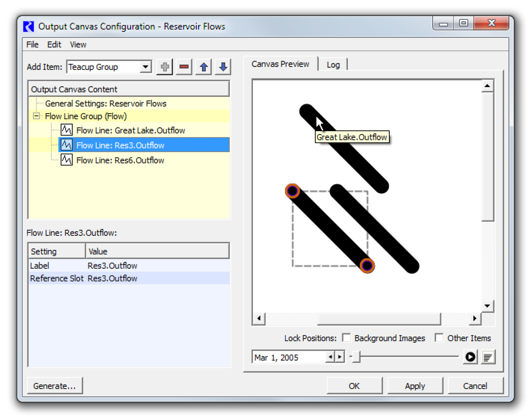Move item down with blue arrow
Viewport: 532px width, 419px height.
point(223,67)
